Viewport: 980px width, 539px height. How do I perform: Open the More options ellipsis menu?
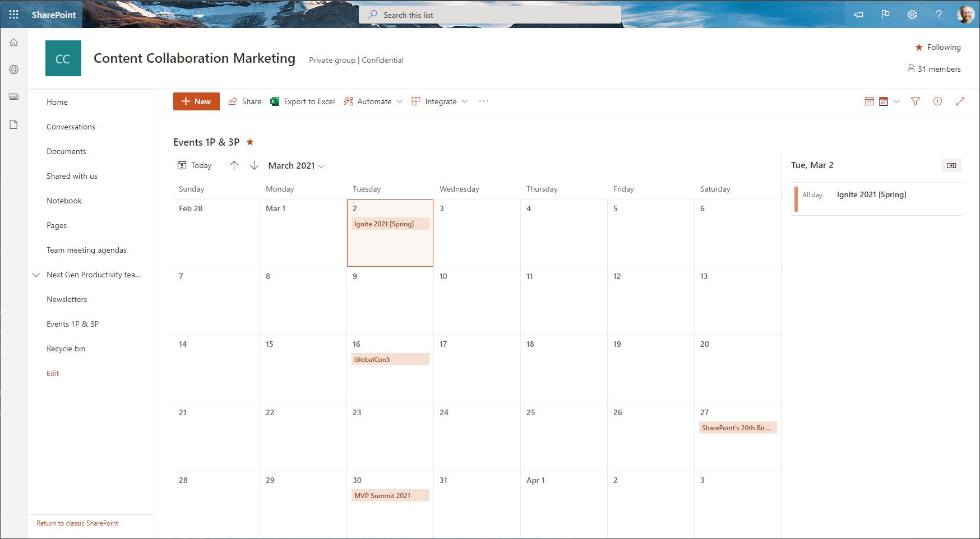[x=483, y=101]
